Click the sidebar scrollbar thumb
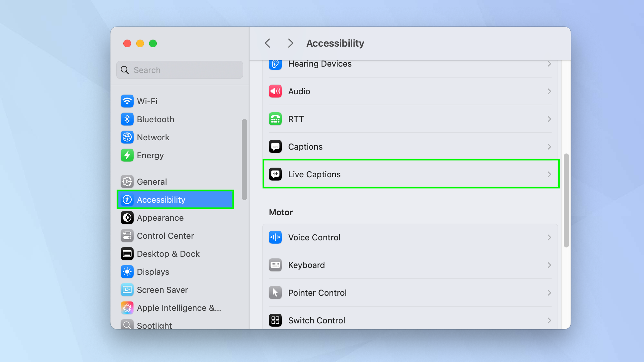The width and height of the screenshot is (644, 362). (x=244, y=160)
